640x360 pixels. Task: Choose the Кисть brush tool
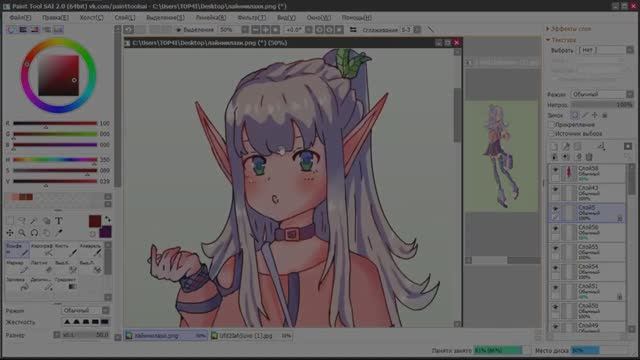pyautogui.click(x=67, y=249)
